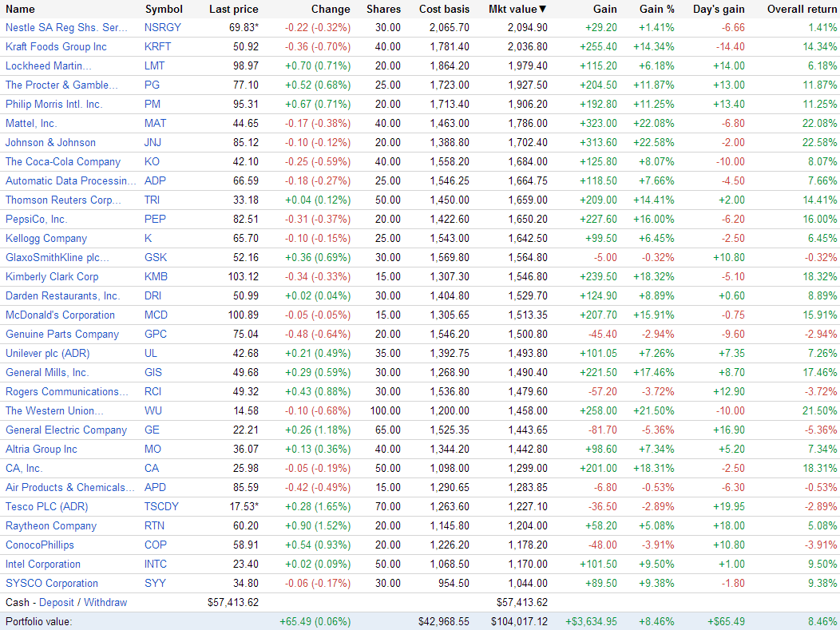Open the Johnson & Johnson link
Screen dimensions: 840x630
click(50, 142)
